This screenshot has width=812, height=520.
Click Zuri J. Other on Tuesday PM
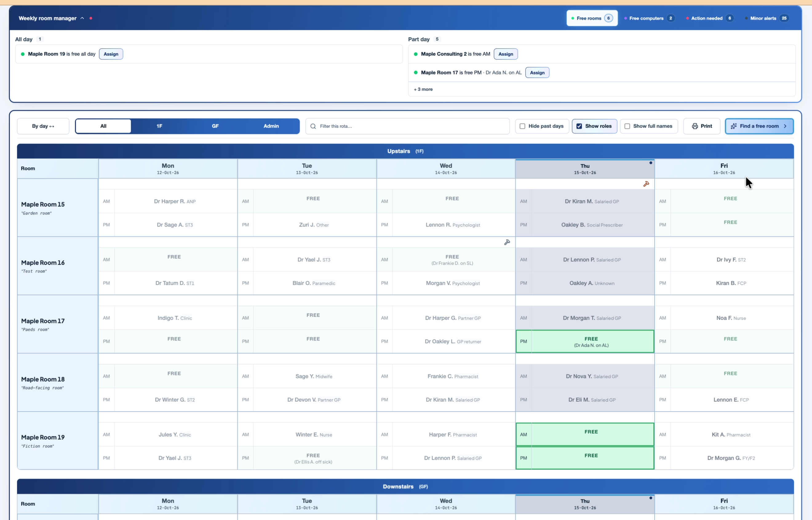tap(313, 225)
